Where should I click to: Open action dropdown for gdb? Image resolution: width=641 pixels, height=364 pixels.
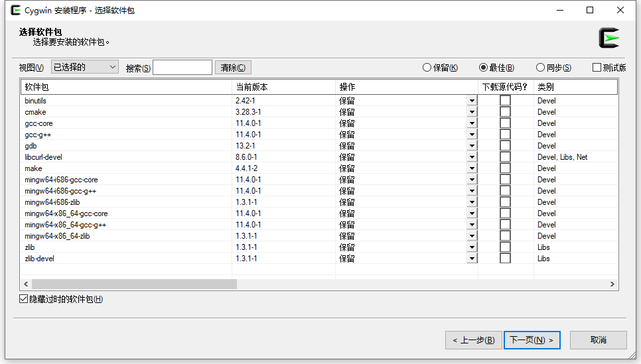472,146
